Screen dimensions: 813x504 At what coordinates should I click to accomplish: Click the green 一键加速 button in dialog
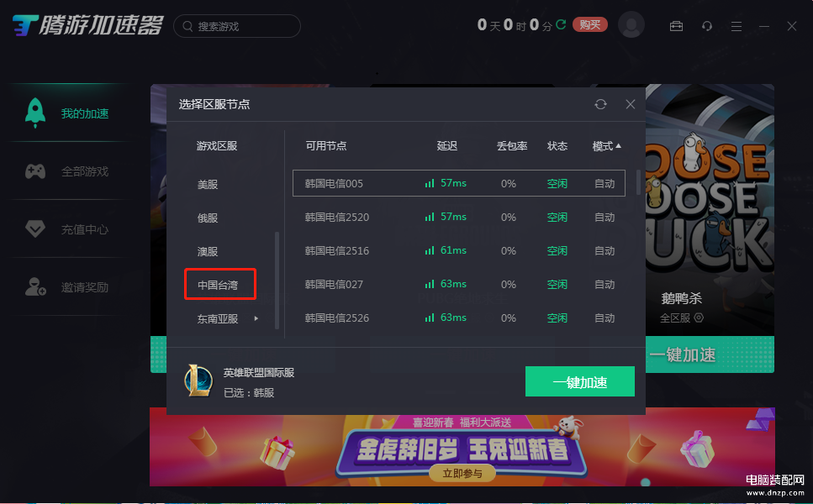pos(579,381)
